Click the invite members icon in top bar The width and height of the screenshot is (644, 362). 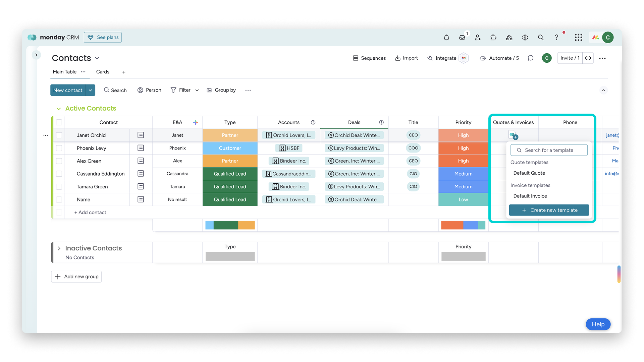pyautogui.click(x=478, y=38)
